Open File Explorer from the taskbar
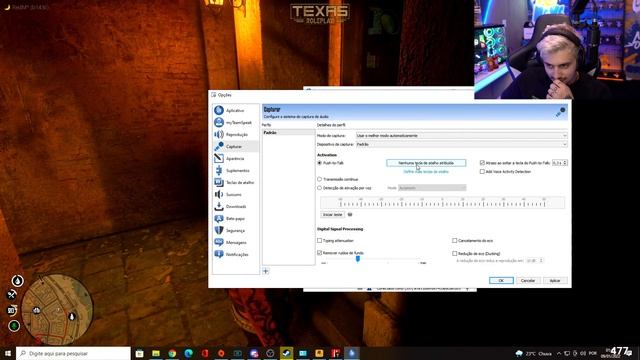This screenshot has height=360, width=640. click(x=156, y=353)
